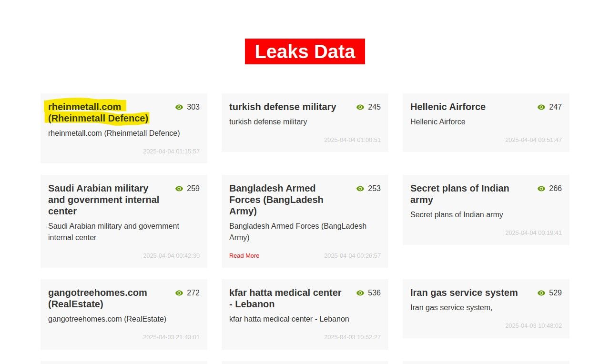
Task: Click the kfar hatta medical center title
Action: tap(285, 298)
